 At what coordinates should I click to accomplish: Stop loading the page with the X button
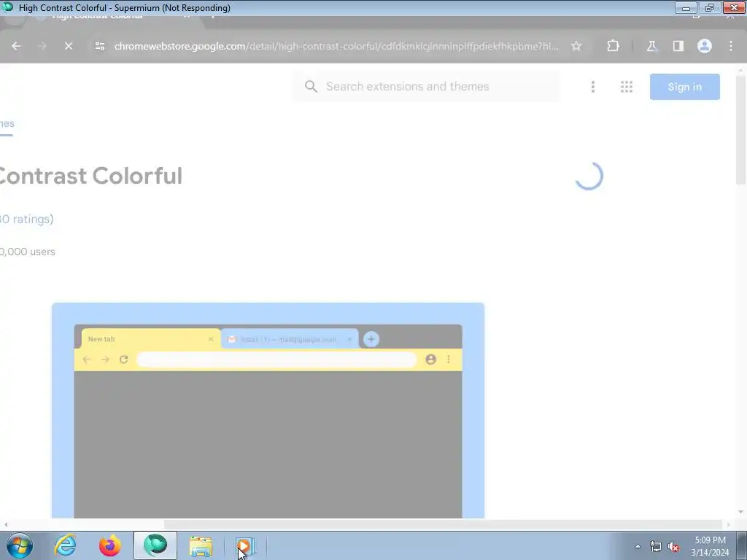(x=68, y=46)
